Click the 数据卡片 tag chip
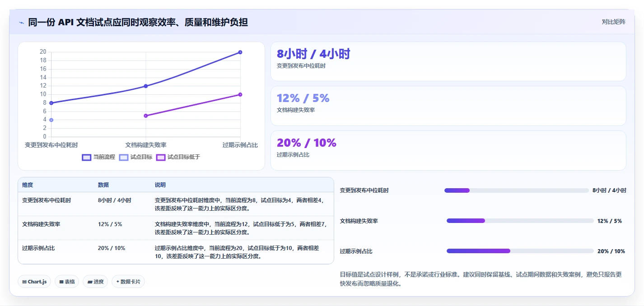Image resolution: width=644 pixels, height=306 pixels. tap(128, 282)
